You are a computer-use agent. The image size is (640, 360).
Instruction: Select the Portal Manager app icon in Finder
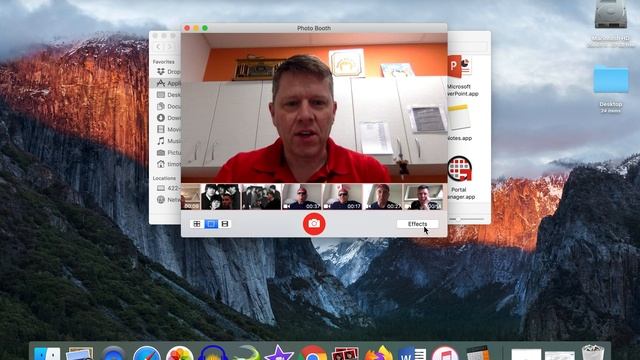460,168
